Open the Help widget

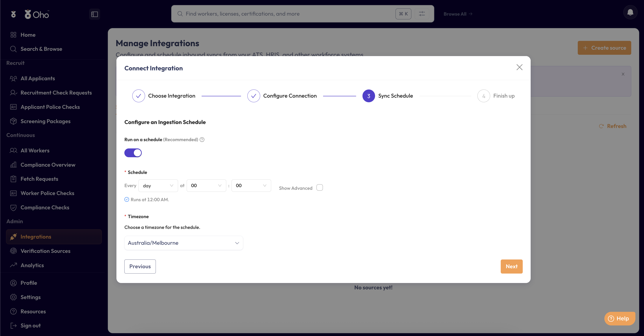pos(620,318)
